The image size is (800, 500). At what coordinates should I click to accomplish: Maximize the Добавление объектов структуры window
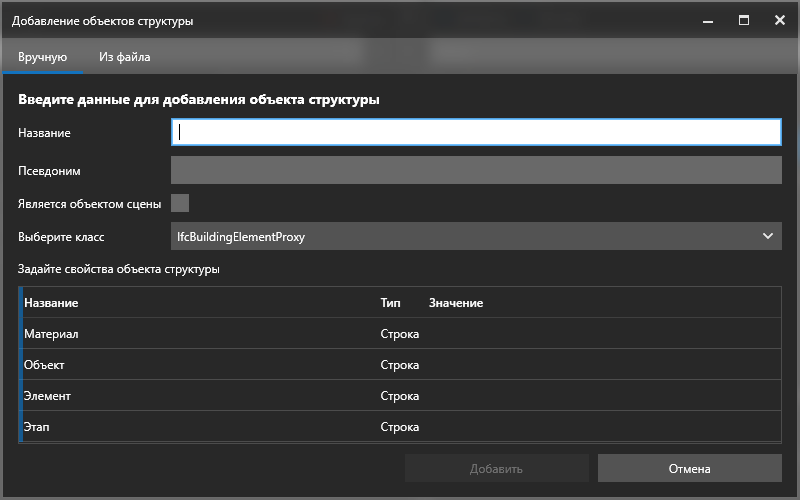coord(744,19)
